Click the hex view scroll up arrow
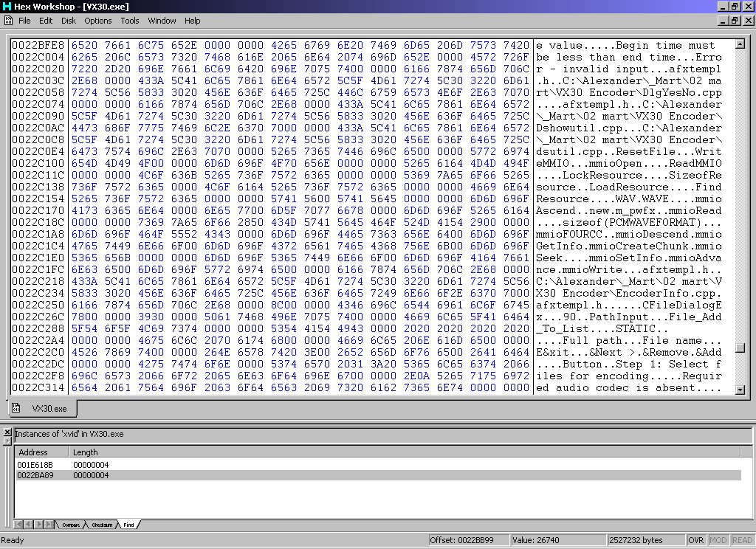The image size is (756, 549). (740, 44)
